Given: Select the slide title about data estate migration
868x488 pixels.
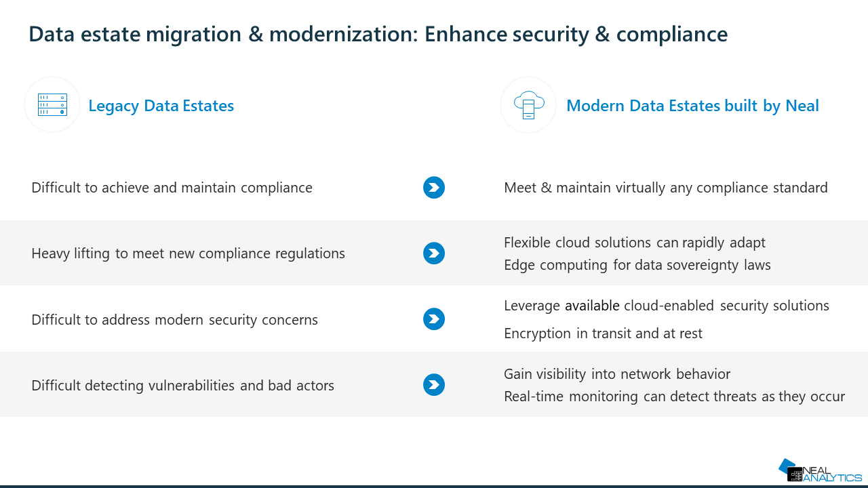Looking at the screenshot, I should point(378,34).
